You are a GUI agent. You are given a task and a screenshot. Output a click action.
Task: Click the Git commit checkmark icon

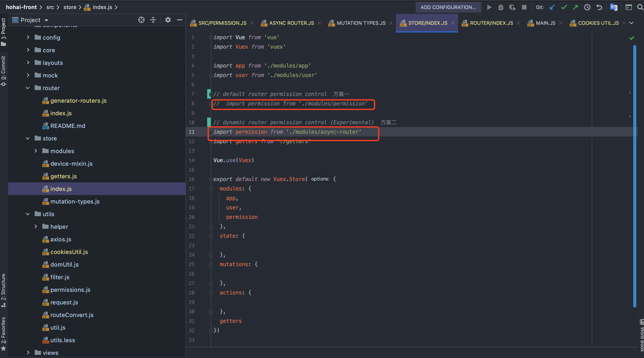564,7
